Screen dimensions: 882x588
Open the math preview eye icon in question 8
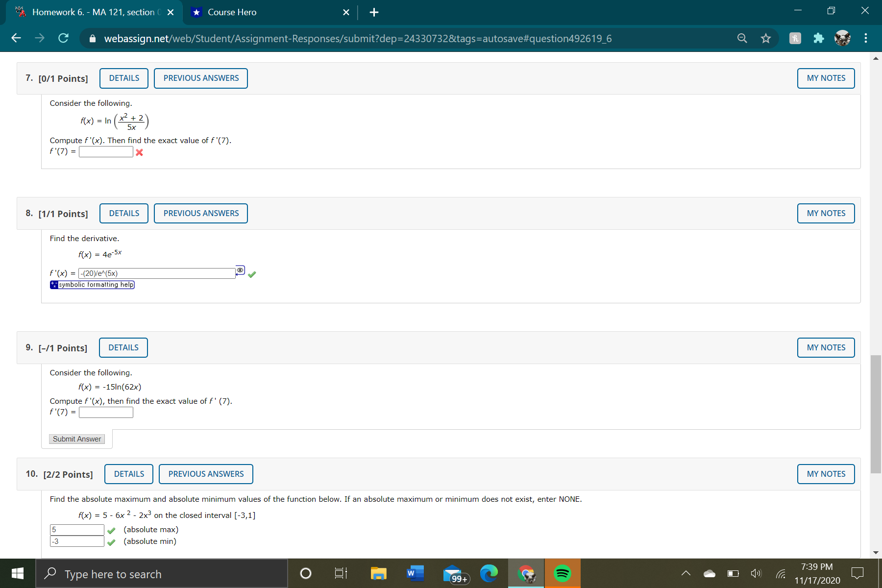pos(240,270)
